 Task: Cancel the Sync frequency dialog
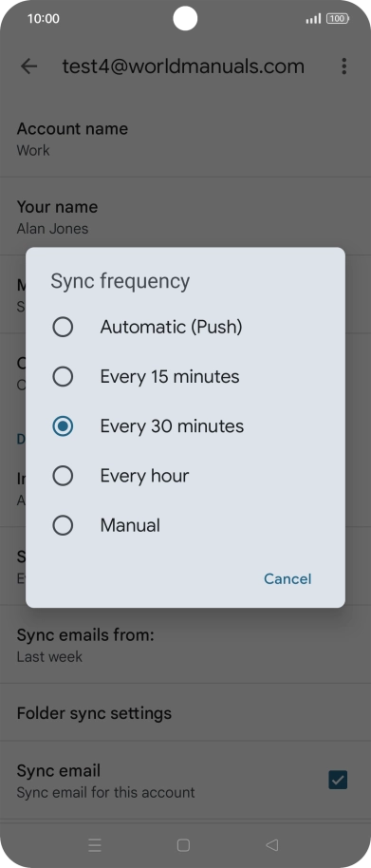point(288,579)
